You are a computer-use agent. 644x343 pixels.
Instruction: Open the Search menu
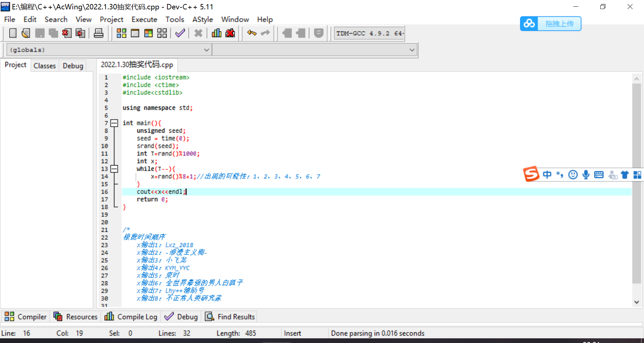56,19
